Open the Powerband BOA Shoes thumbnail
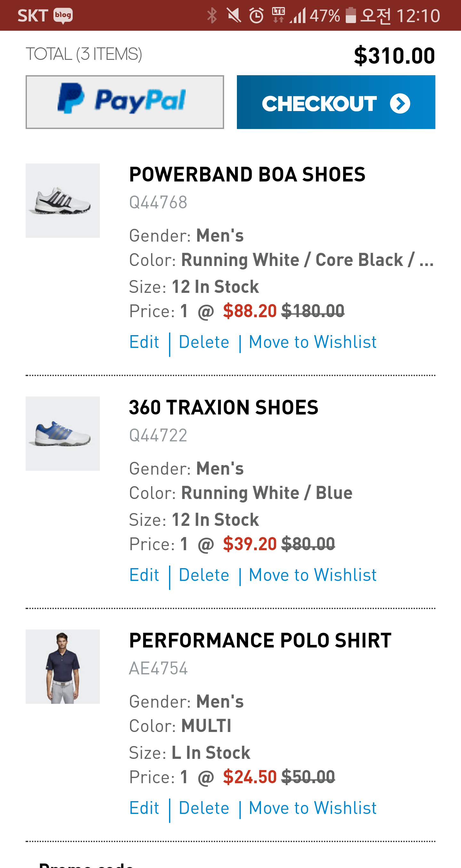Screen dimensions: 461x868 click(63, 200)
